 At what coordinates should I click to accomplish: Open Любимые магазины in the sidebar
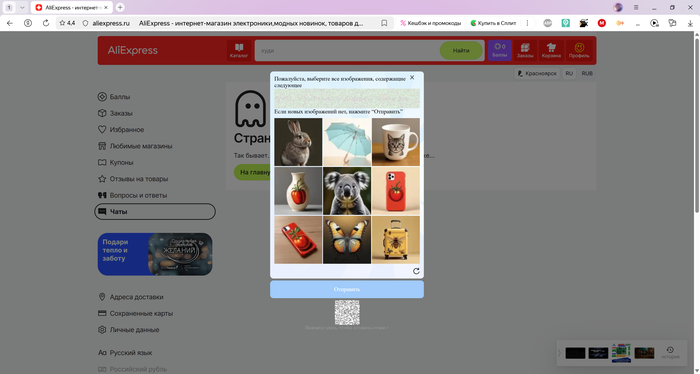[x=135, y=146]
